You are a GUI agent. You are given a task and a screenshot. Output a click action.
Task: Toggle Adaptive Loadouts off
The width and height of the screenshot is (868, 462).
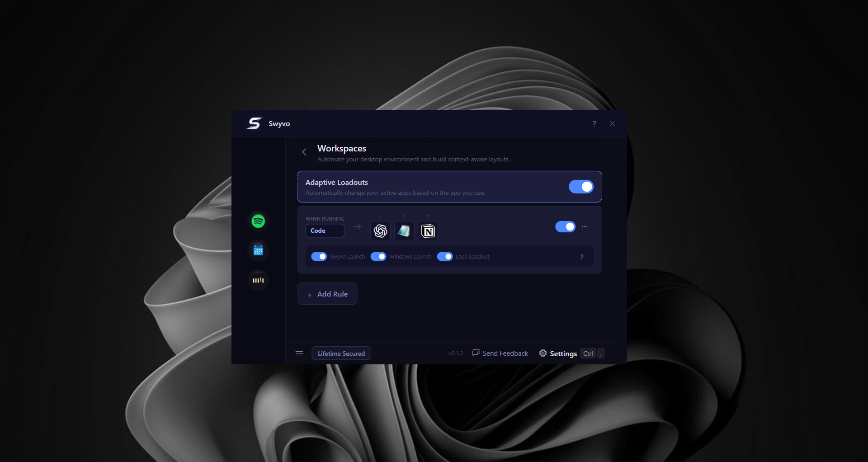coord(581,187)
